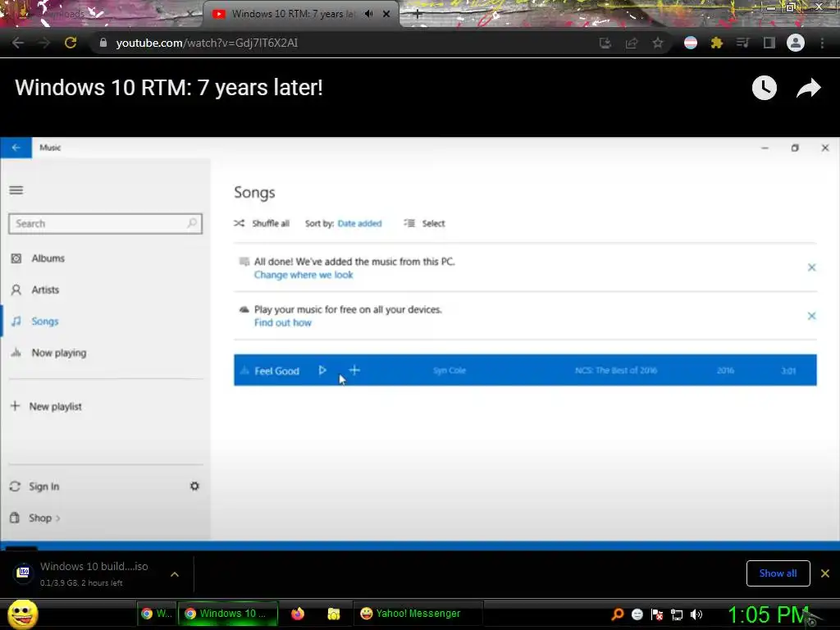Click Show all downloads
This screenshot has height=630, width=840.
pyautogui.click(x=778, y=573)
